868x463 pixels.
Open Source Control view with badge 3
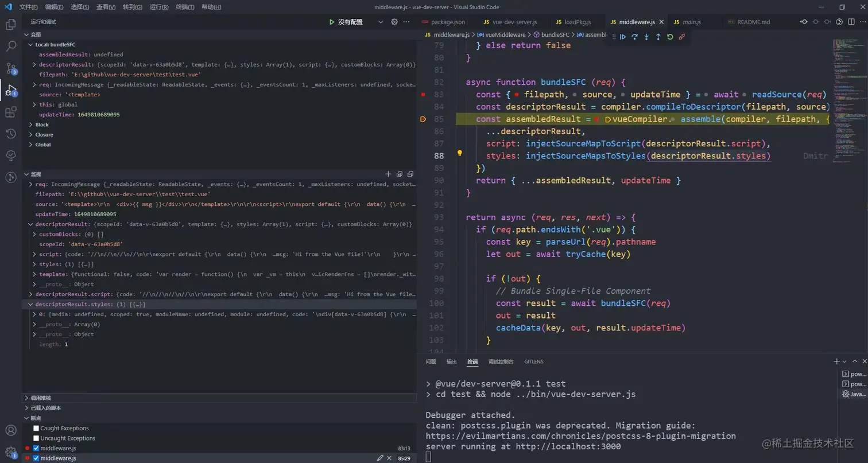click(x=10, y=68)
